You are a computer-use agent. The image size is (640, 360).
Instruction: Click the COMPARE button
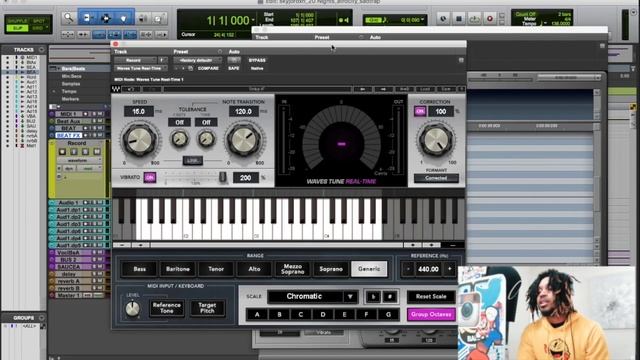[x=208, y=68]
